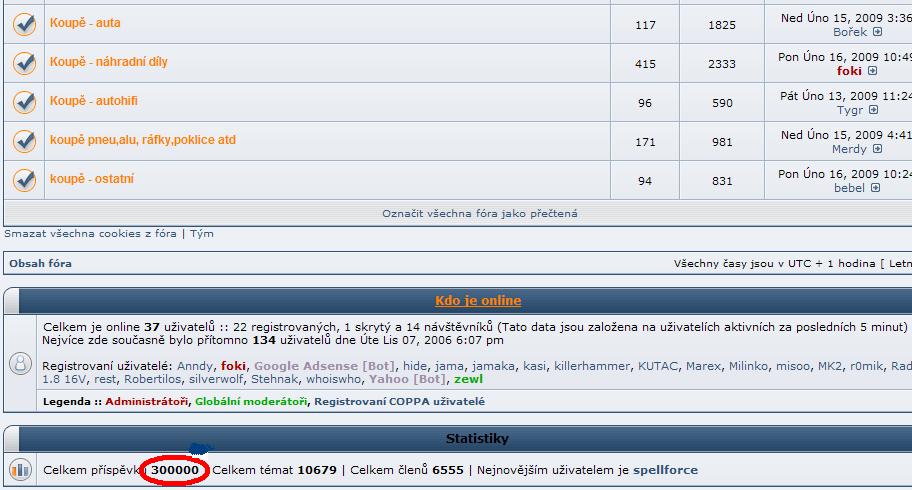912x490 pixels.
Task: Click the forum icon beside koupě pneu,alu,ráfky,poklice atd
Action: (24, 141)
